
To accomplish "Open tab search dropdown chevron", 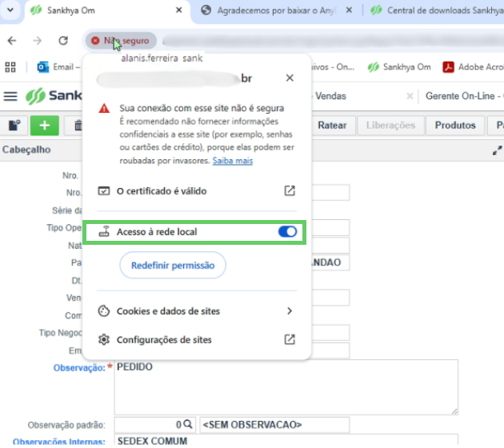I will pos(10,10).
